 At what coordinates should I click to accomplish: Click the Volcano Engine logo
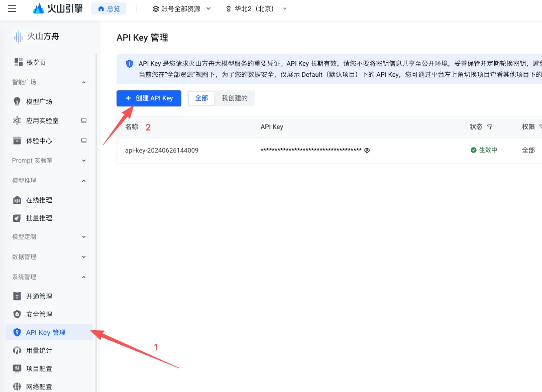[x=58, y=9]
